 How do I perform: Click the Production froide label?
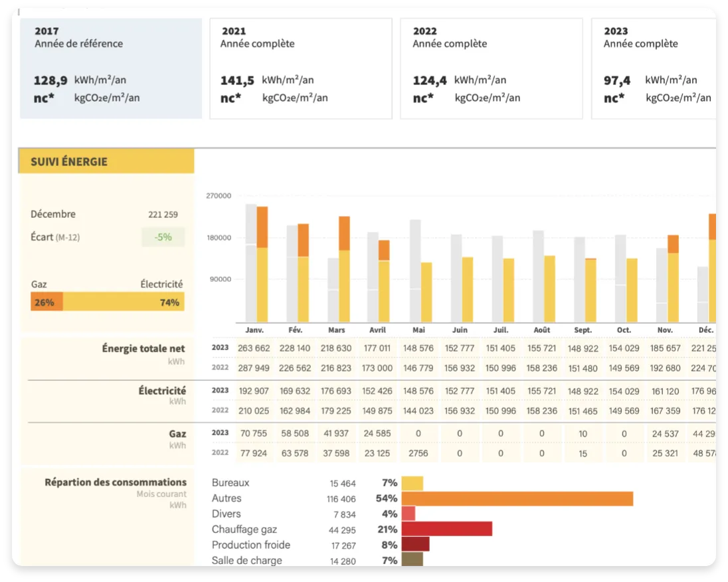tap(251, 545)
